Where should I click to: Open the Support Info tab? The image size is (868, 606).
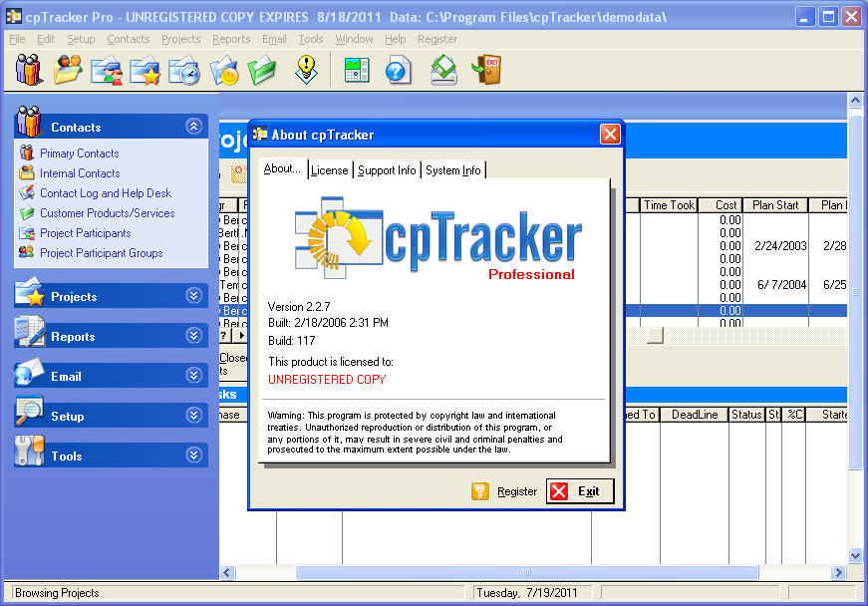(387, 170)
